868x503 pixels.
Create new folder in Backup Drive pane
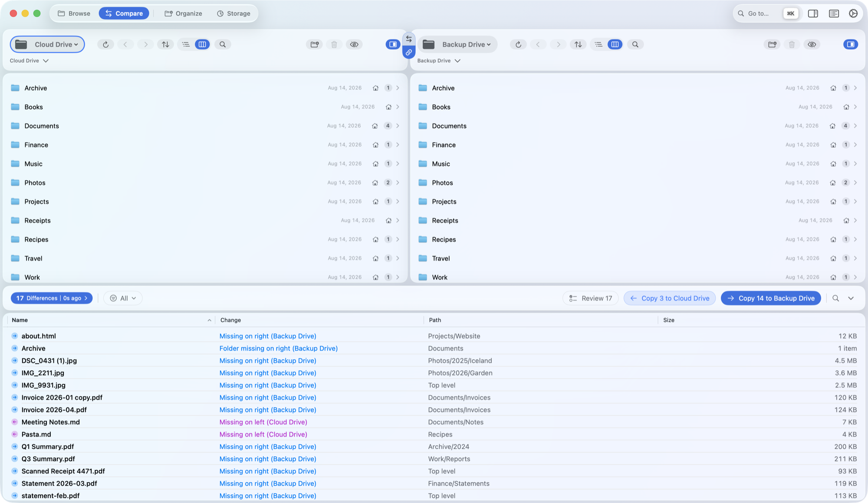pos(772,44)
